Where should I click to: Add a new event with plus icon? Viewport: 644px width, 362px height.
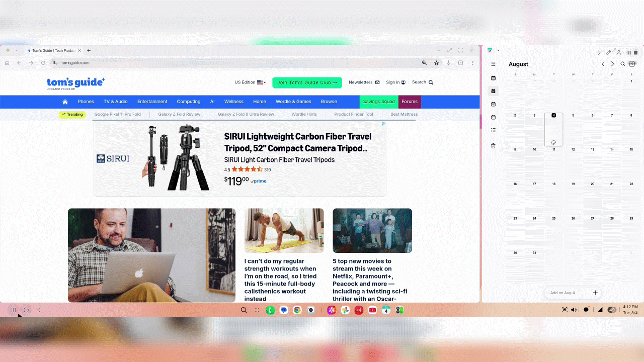[x=595, y=293]
